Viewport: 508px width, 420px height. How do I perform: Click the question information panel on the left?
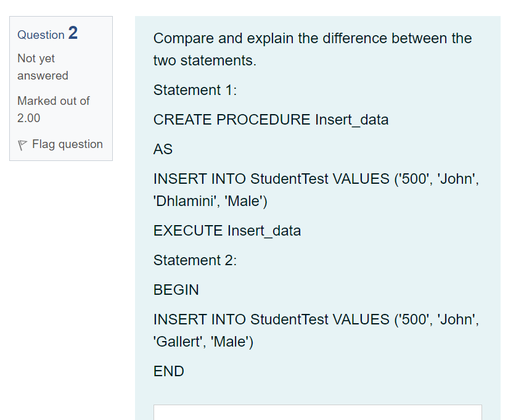(60, 89)
